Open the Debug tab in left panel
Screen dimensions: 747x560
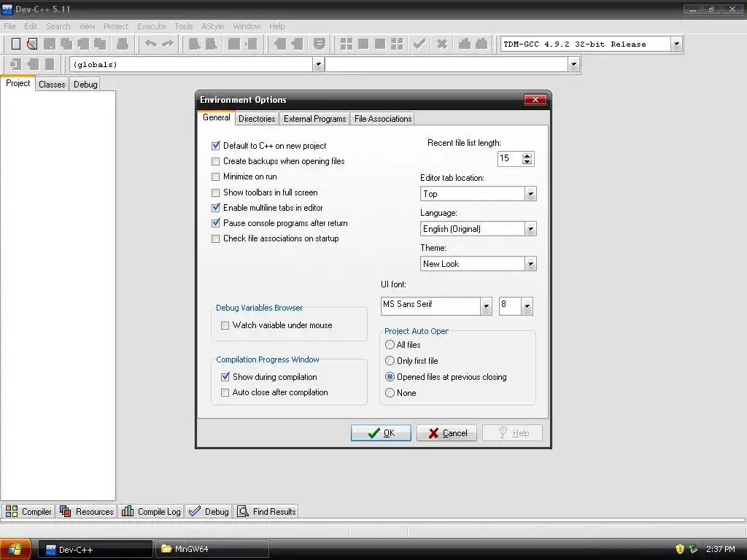point(85,85)
